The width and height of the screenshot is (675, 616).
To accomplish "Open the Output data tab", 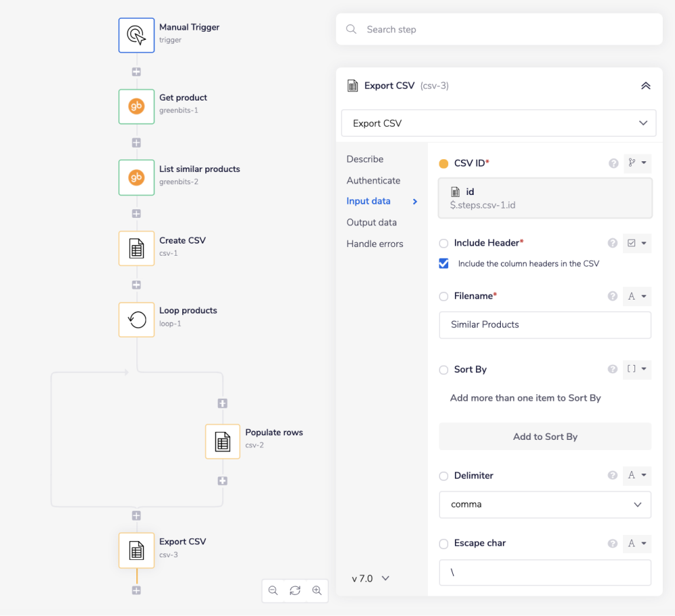I will 371,223.
